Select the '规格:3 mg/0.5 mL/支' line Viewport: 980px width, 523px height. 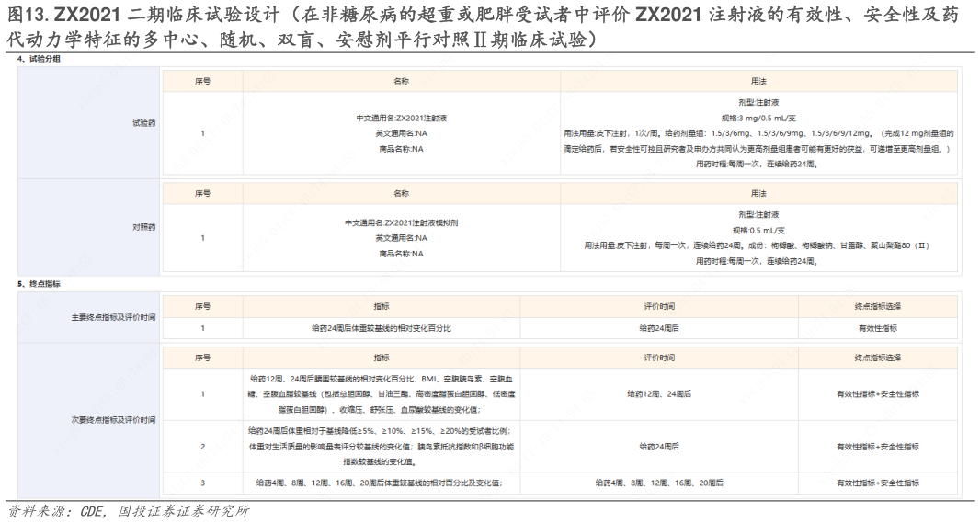point(758,118)
